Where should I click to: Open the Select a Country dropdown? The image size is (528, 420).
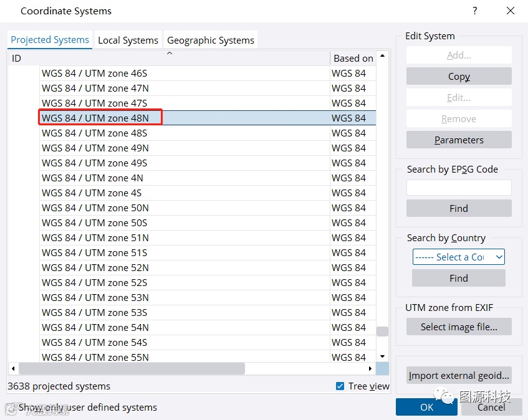pos(458,257)
